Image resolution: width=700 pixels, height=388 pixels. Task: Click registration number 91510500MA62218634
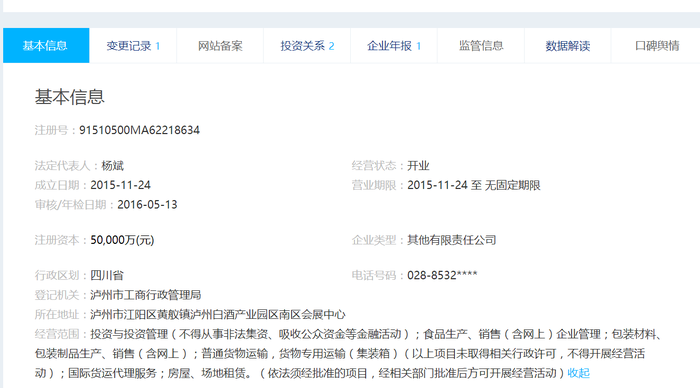(x=139, y=130)
